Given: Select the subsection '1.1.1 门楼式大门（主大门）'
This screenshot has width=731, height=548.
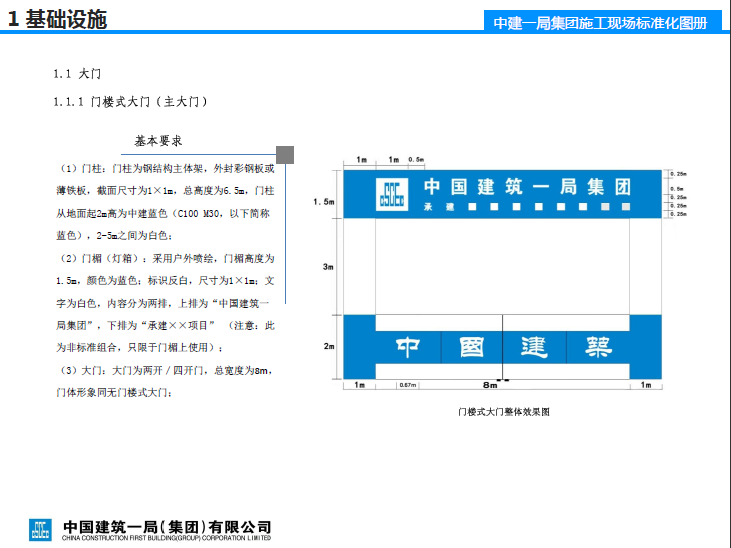Looking at the screenshot, I should pyautogui.click(x=130, y=102).
